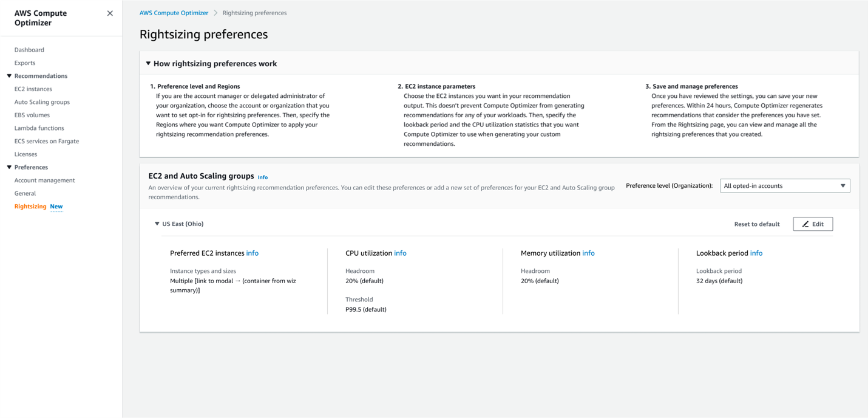Open Lambda functions recommendations
868x418 pixels.
coord(39,128)
